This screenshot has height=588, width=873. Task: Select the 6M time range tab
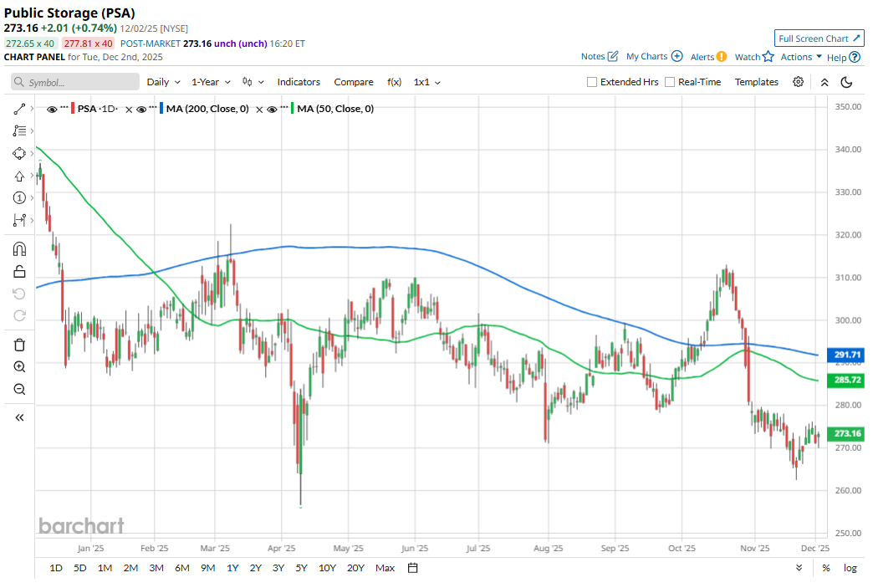click(181, 568)
